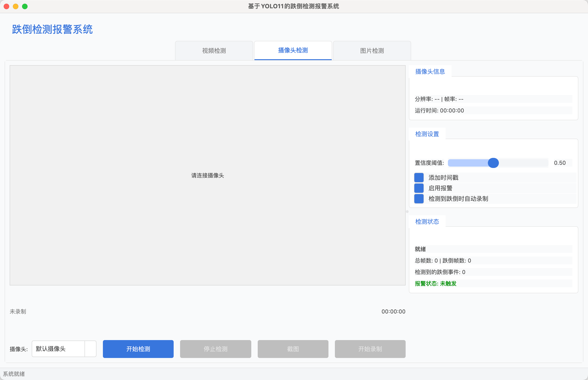Click the 截图 screenshot button
Viewport: 588px width, 380px height.
click(x=293, y=349)
